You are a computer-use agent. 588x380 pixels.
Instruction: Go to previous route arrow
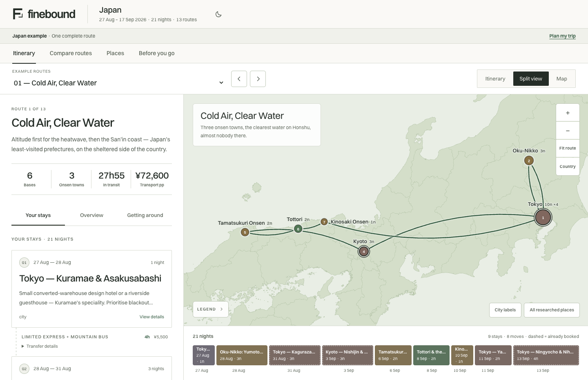239,79
